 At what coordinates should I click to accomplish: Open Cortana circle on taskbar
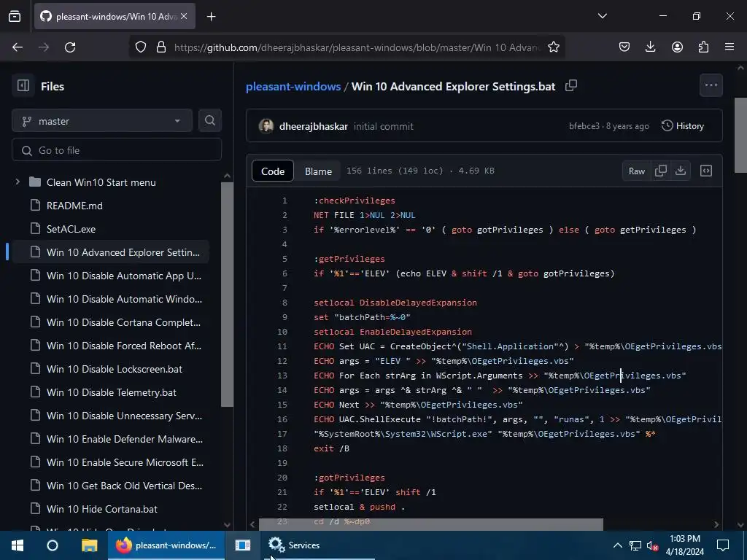[53, 545]
